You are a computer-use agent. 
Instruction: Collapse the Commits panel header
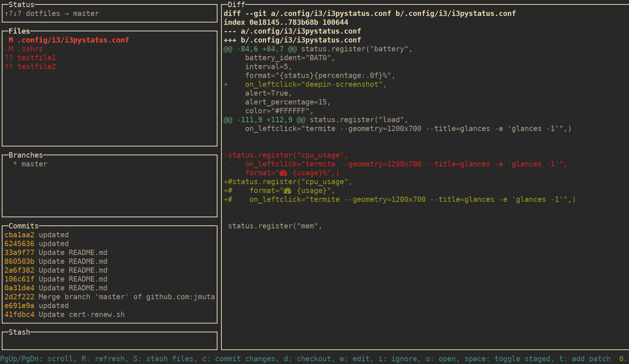tap(23, 226)
